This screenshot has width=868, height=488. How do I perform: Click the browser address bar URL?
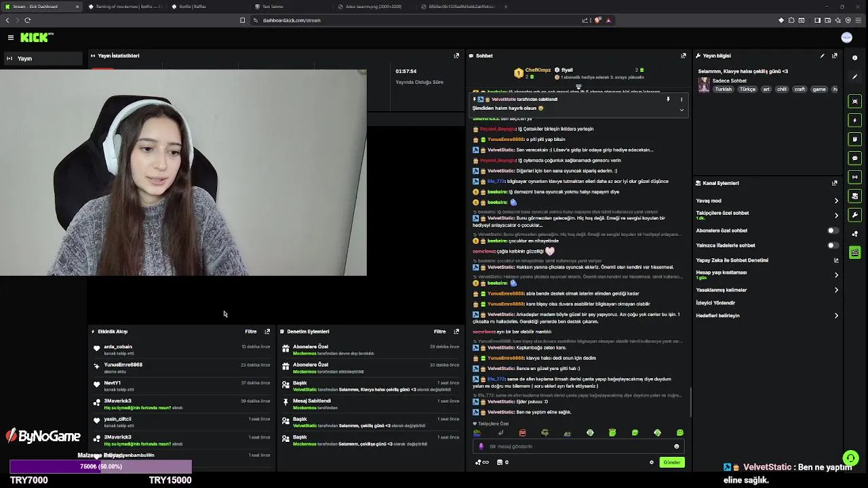point(292,20)
